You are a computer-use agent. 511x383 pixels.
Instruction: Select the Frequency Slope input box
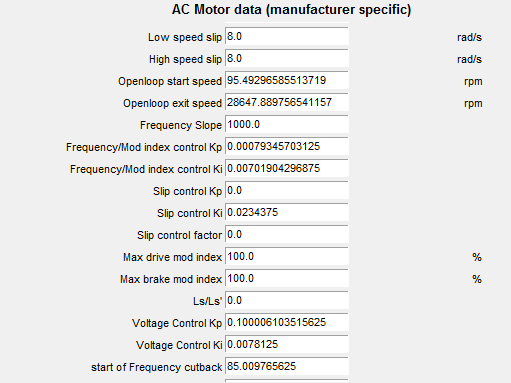pyautogui.click(x=287, y=124)
